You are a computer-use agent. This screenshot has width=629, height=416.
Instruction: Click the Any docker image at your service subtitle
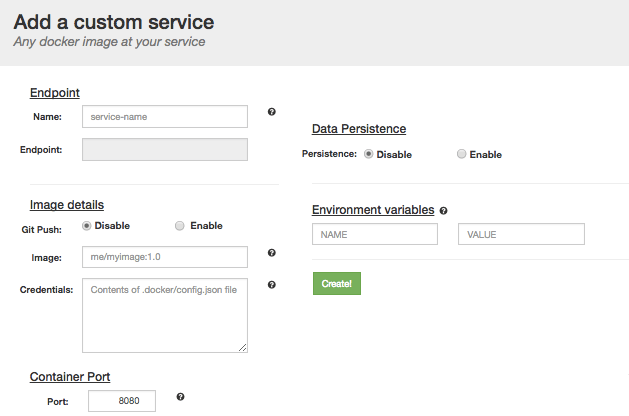[x=110, y=42]
